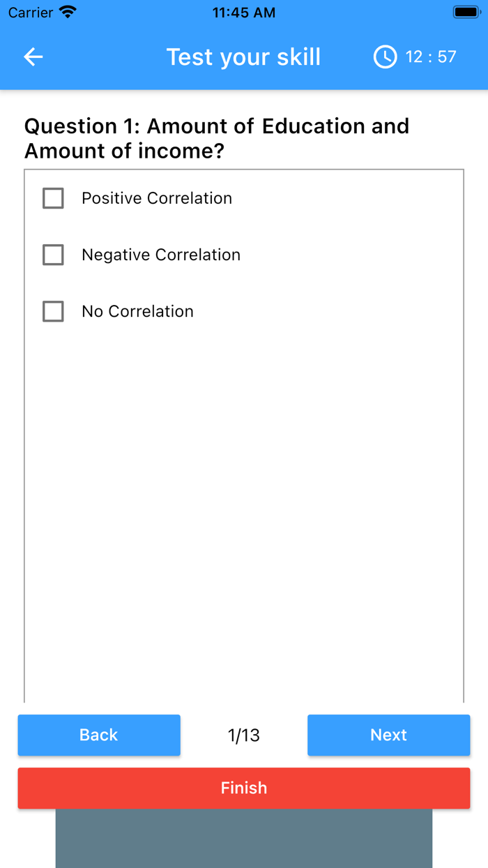Viewport: 488px width, 868px height.
Task: Tap the Test your skill title
Action: point(243,57)
